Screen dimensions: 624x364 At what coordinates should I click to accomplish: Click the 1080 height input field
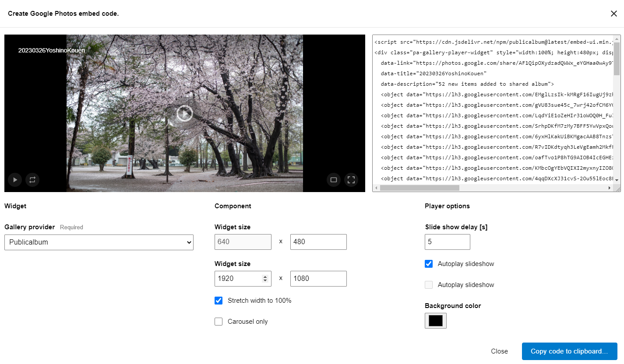tap(318, 279)
